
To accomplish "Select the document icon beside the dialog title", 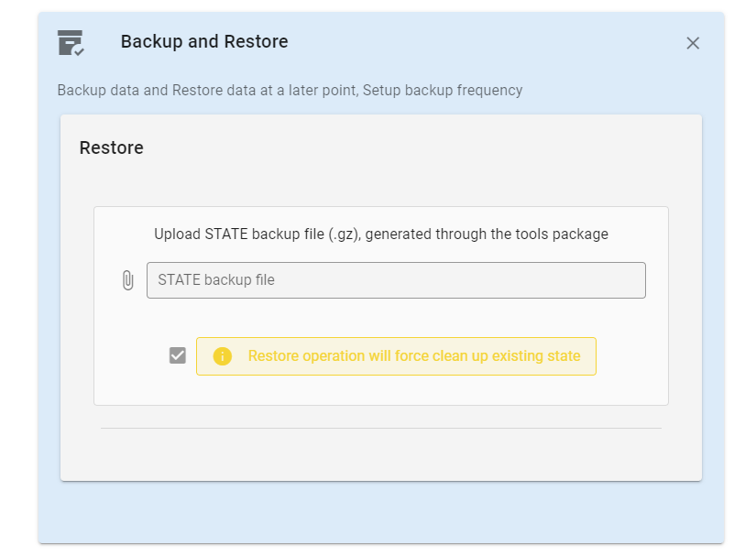I will [71, 42].
